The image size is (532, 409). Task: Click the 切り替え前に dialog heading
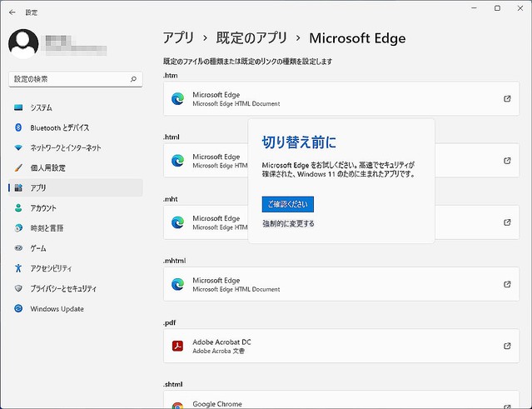coord(299,142)
